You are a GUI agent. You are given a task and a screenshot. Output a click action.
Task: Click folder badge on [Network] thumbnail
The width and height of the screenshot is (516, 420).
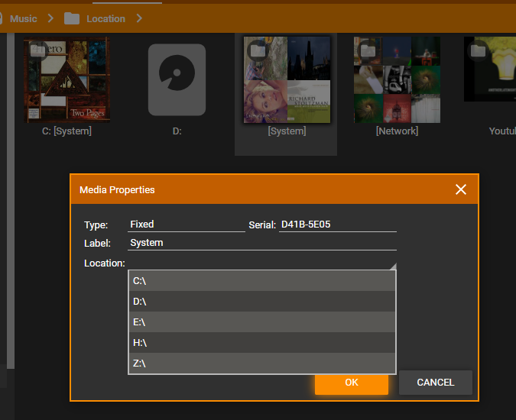(x=368, y=50)
